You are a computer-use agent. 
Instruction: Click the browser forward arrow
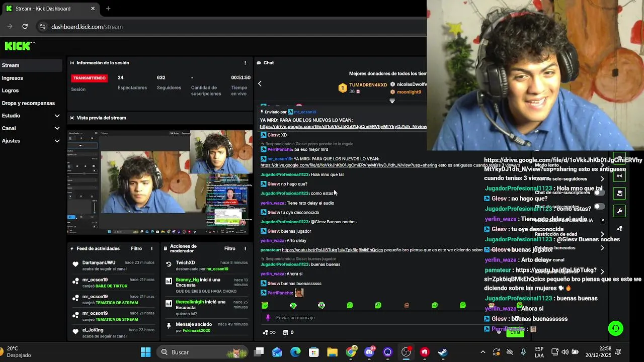click(10, 27)
